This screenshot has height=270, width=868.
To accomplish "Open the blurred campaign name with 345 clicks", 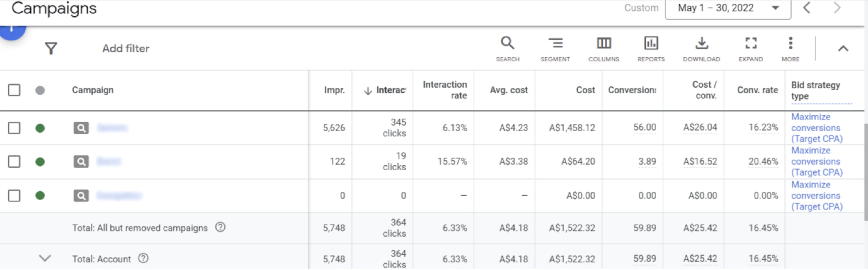I will tap(112, 128).
